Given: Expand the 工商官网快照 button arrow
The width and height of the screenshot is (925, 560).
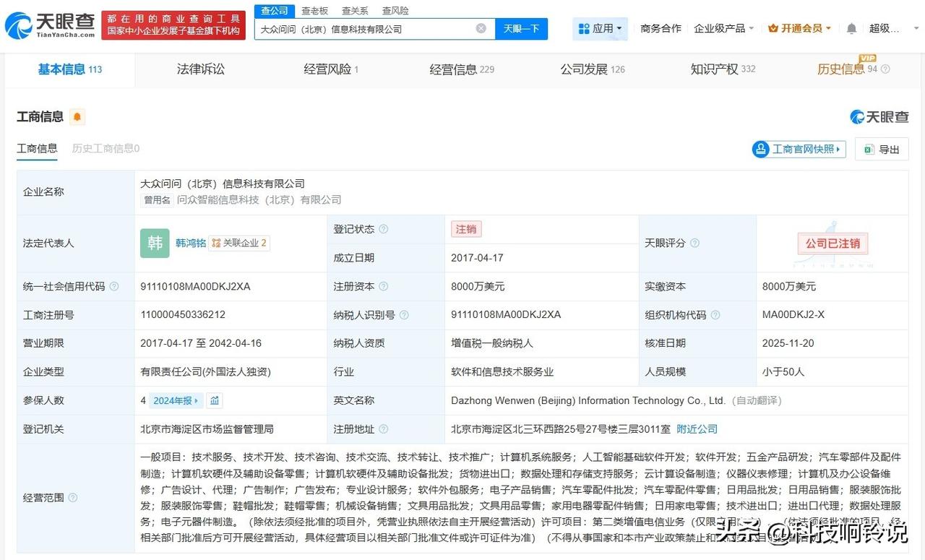Looking at the screenshot, I should [x=838, y=150].
